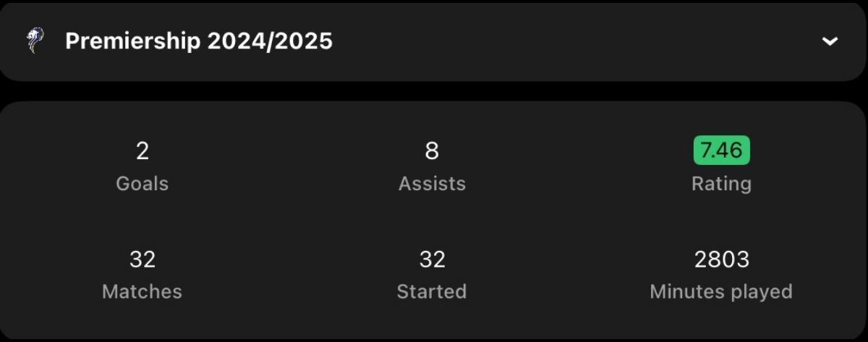
Task: Click the Started label
Action: pyautogui.click(x=432, y=291)
